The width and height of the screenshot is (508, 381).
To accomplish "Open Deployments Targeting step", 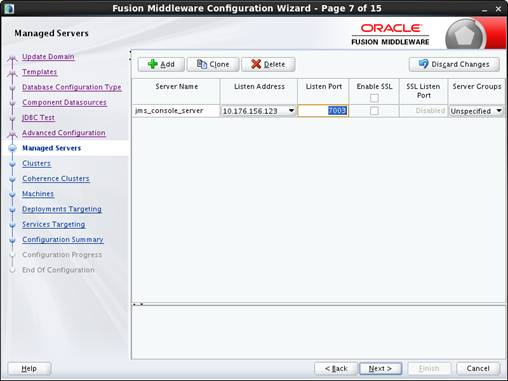I will tap(62, 209).
